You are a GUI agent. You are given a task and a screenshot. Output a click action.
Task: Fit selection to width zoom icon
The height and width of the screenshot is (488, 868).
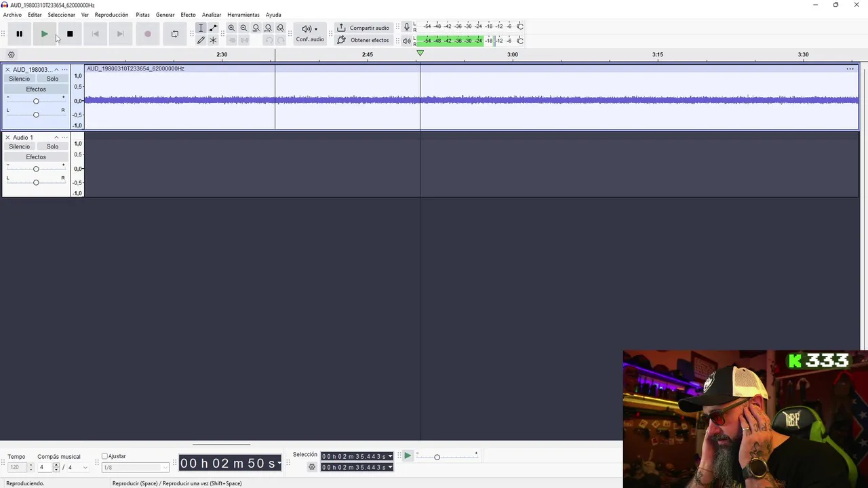tap(256, 28)
